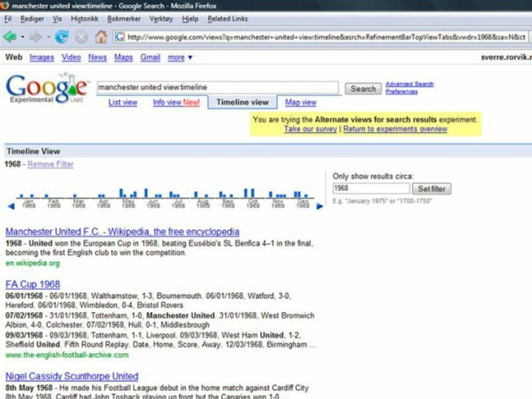This screenshot has width=532, height=399.
Task: Expand the 'more' Google services dropdown
Action: [x=180, y=57]
